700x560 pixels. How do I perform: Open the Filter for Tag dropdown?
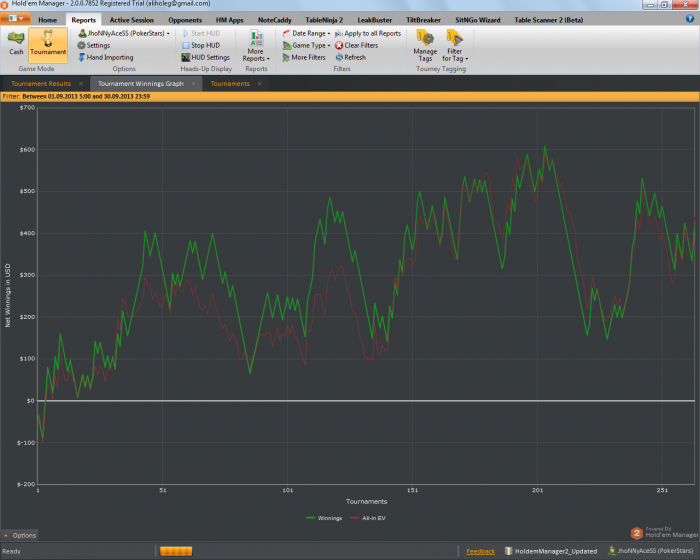[455, 47]
